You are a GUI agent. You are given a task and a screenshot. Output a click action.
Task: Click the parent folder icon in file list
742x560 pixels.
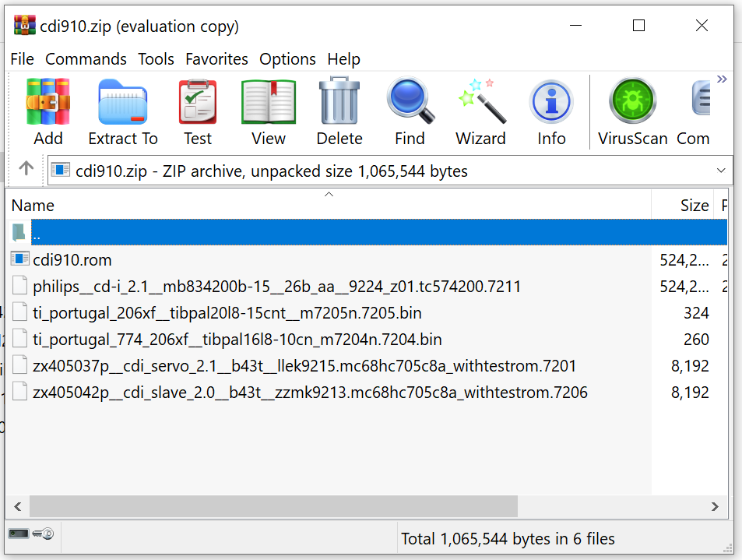tap(19, 232)
